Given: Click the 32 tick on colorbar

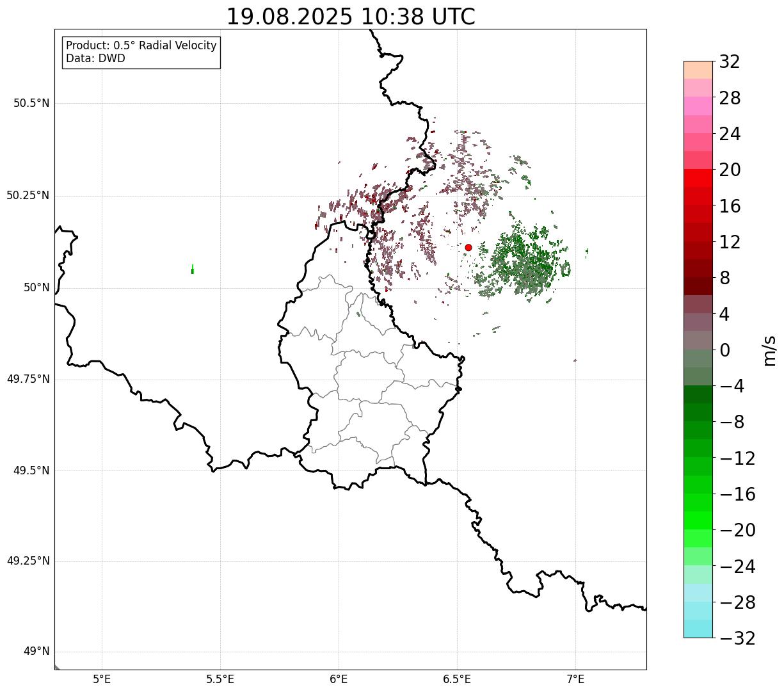Looking at the screenshot, I should [730, 62].
